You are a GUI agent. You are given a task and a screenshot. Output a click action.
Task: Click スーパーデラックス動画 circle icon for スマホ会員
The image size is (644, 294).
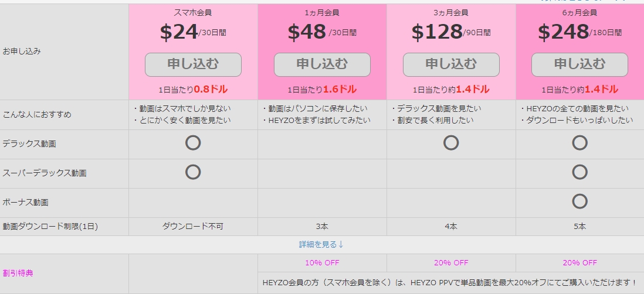[193, 172]
